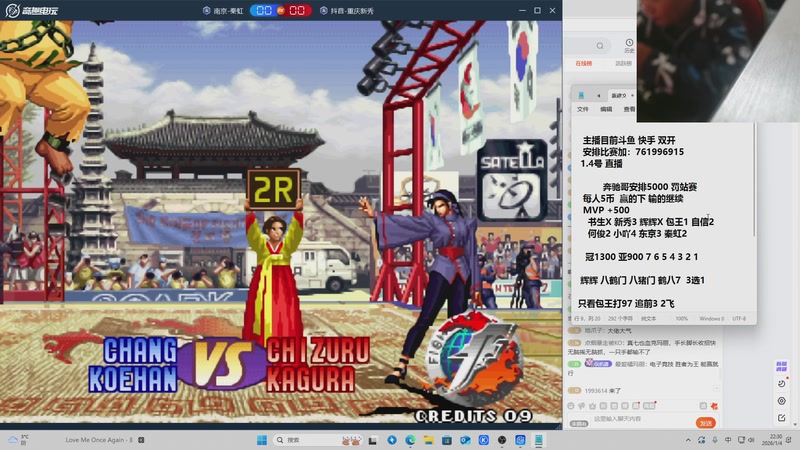Image resolution: width=800 pixels, height=450 pixels.
Task: Click the 高想电玩 logo in the title bar
Action: (x=31, y=10)
